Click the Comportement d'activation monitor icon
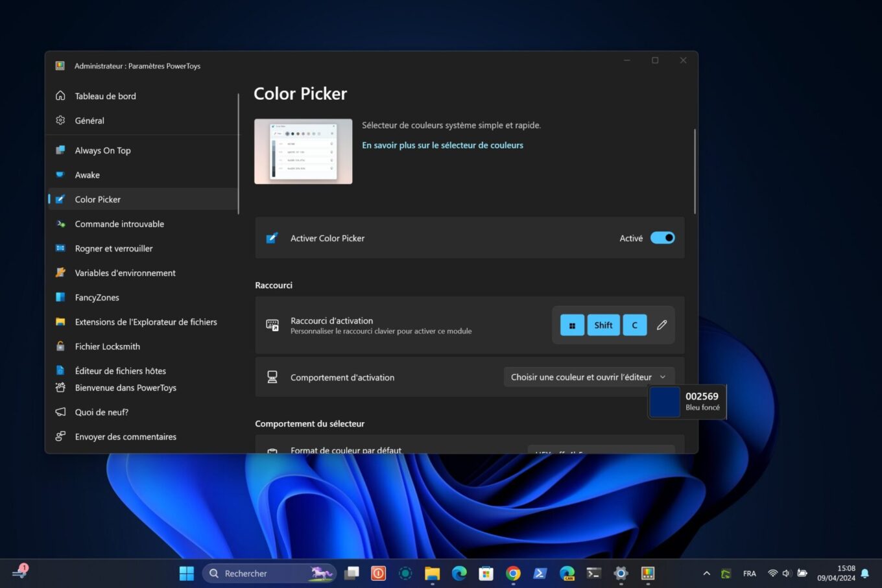The image size is (882, 588). [x=272, y=377]
